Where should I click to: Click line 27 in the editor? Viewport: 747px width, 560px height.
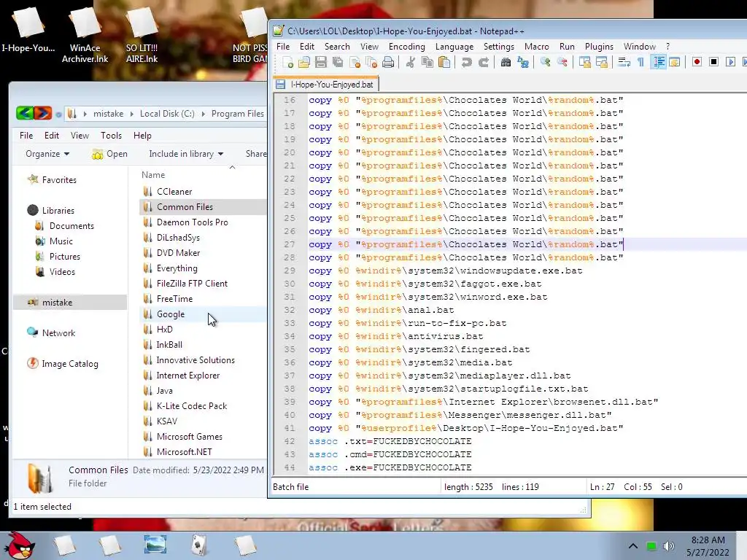coord(527,244)
